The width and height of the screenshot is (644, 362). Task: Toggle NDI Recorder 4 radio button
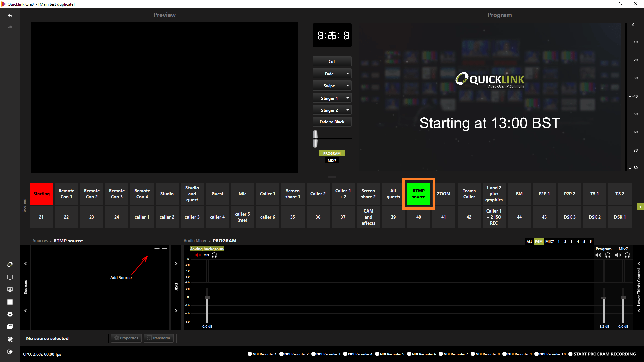point(345,354)
